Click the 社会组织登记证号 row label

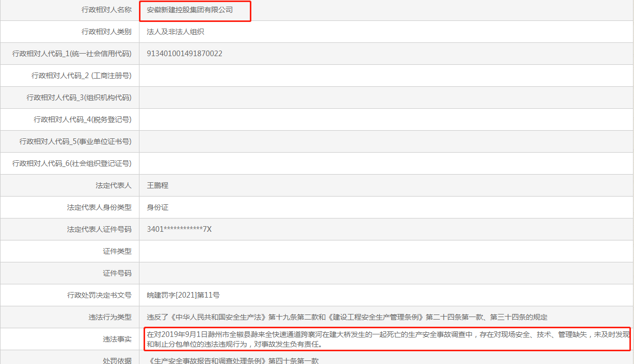coord(72,163)
